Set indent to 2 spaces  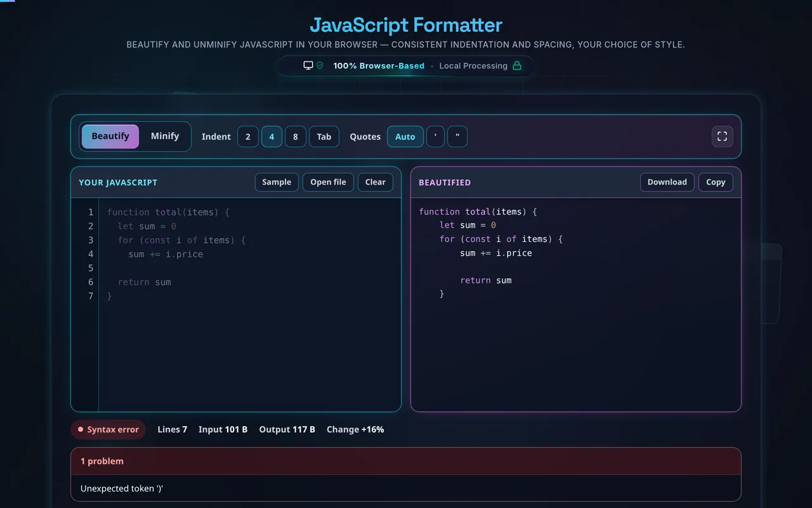click(248, 137)
